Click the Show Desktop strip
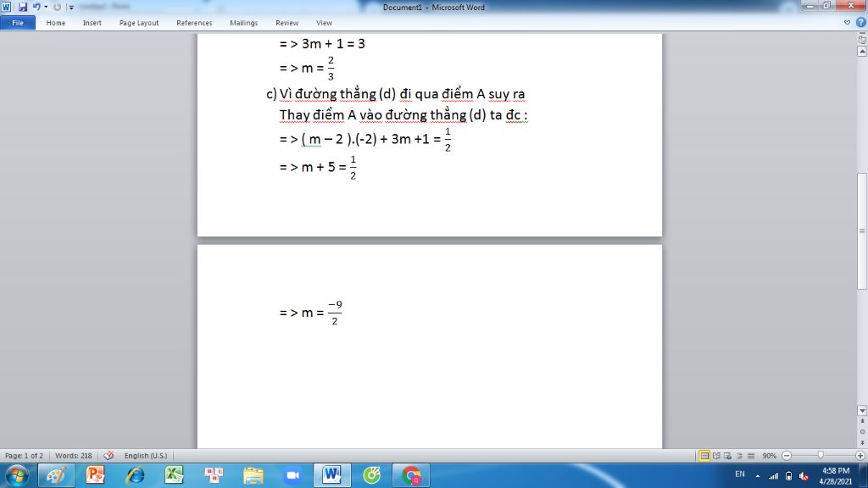This screenshot has width=868, height=488. [864, 476]
